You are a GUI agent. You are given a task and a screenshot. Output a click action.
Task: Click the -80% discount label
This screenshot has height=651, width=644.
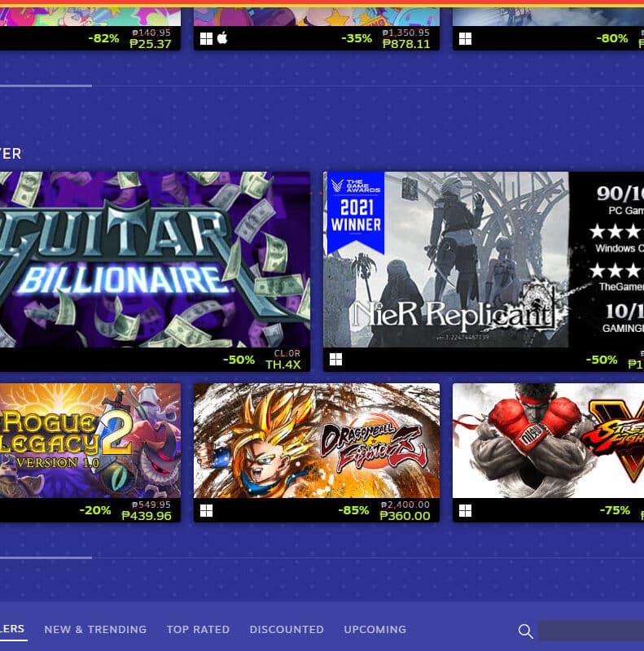tap(612, 38)
